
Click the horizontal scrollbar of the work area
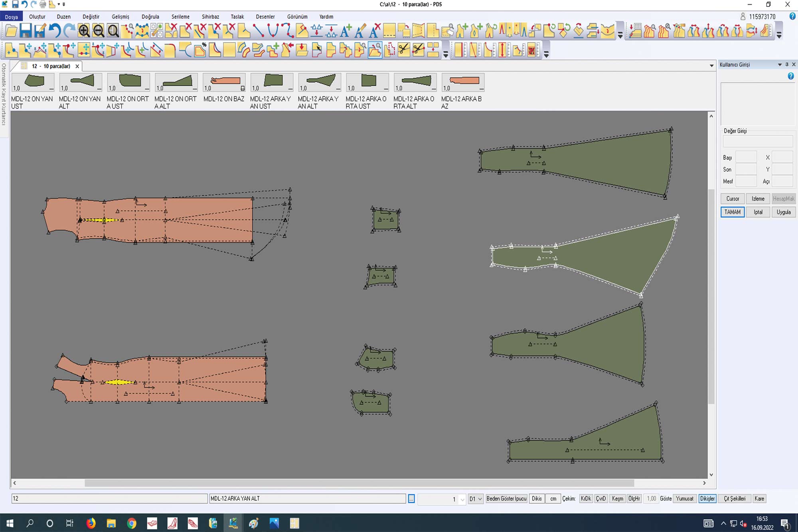359,483
